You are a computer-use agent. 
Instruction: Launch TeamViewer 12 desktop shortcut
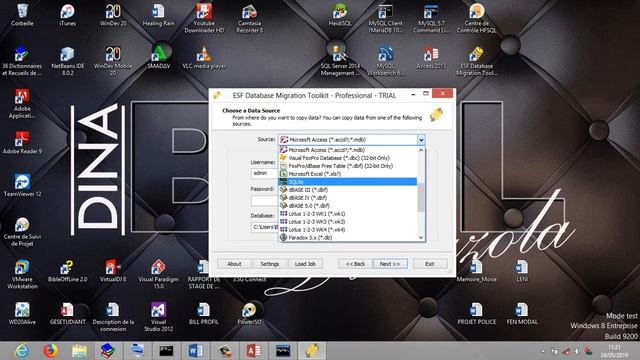pyautogui.click(x=22, y=185)
